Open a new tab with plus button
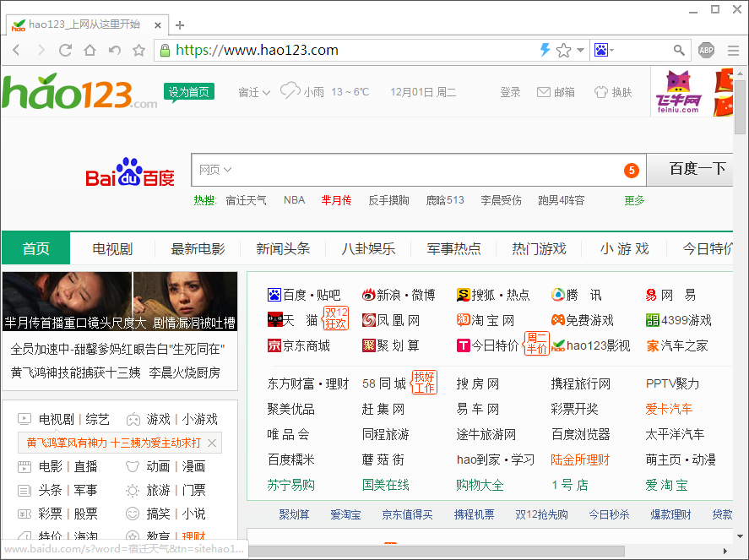749x560 pixels. [180, 24]
